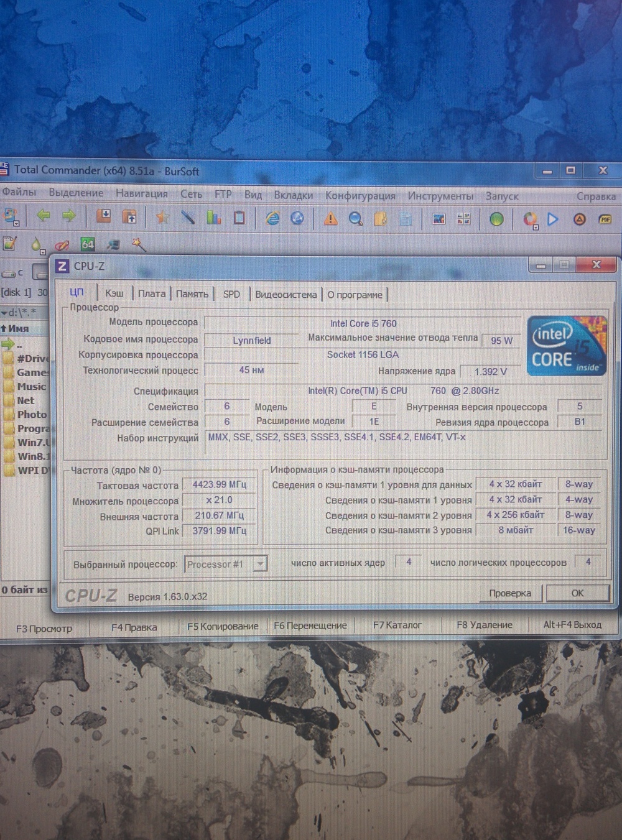Click the notepad edit icon in second toolbar row
This screenshot has width=622, height=840.
(10, 244)
